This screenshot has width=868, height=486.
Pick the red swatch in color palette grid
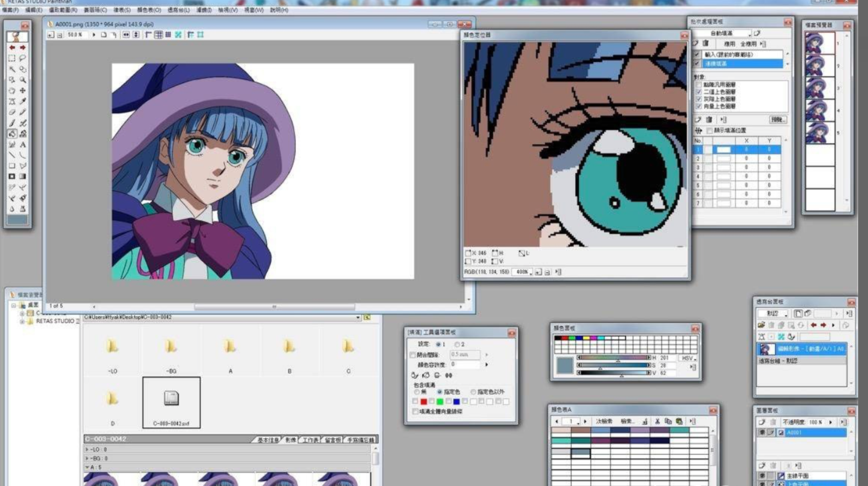click(565, 338)
